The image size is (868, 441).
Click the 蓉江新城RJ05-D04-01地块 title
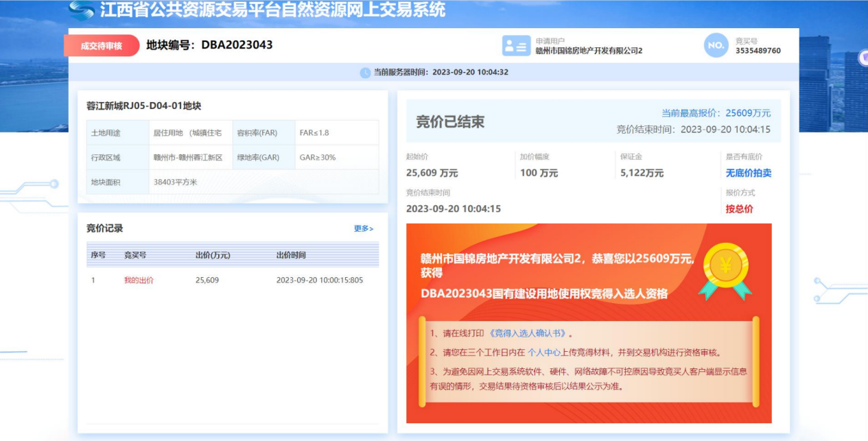tap(143, 106)
